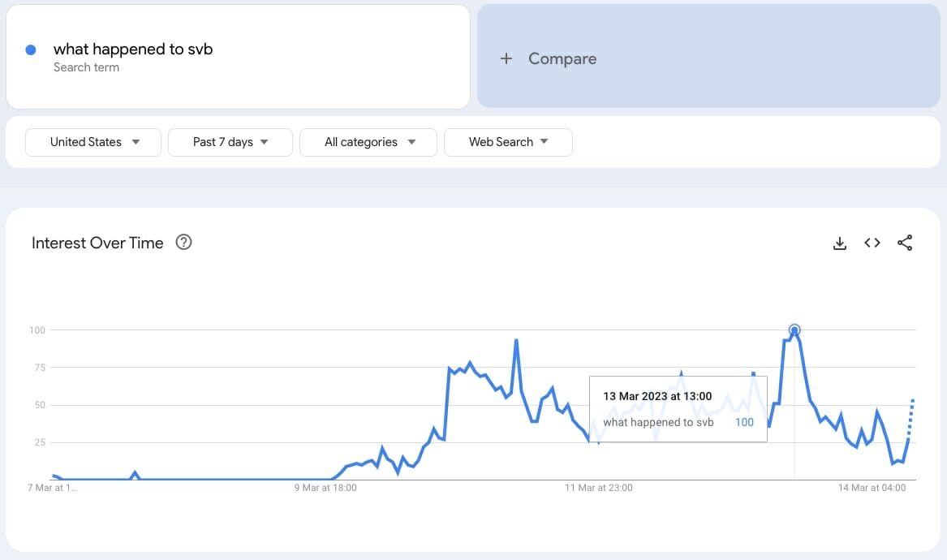Open the embed code icon
The image size is (947, 560).
[x=872, y=243]
